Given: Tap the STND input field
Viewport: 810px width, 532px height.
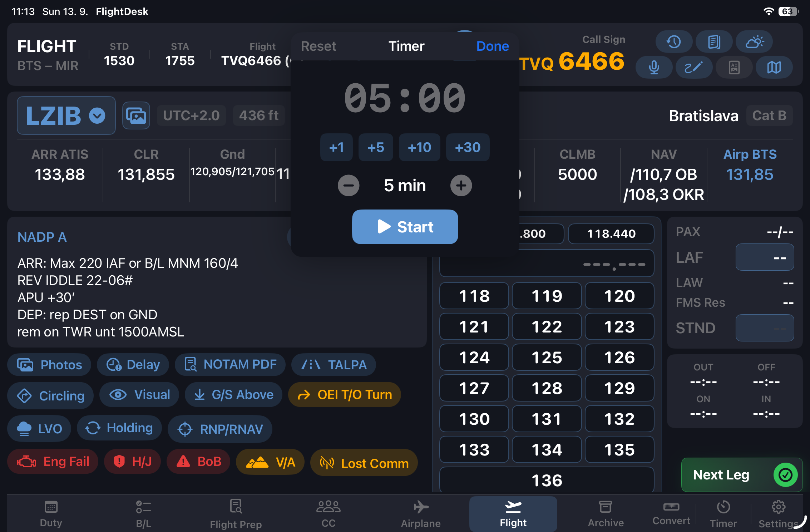Looking at the screenshot, I should point(765,328).
